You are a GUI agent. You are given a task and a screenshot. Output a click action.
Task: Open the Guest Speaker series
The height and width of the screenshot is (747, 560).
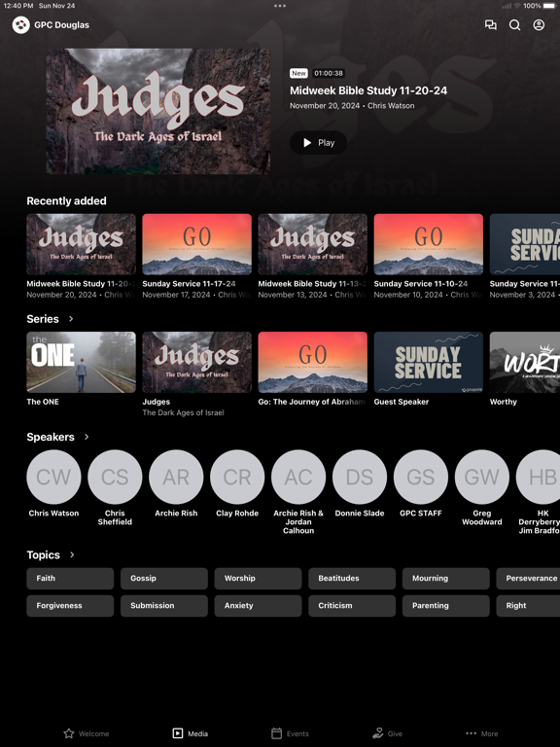[428, 363]
